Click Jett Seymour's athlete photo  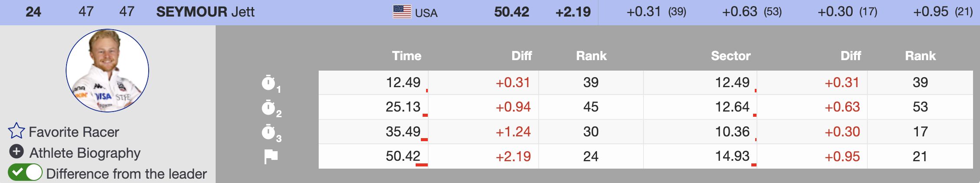107,71
